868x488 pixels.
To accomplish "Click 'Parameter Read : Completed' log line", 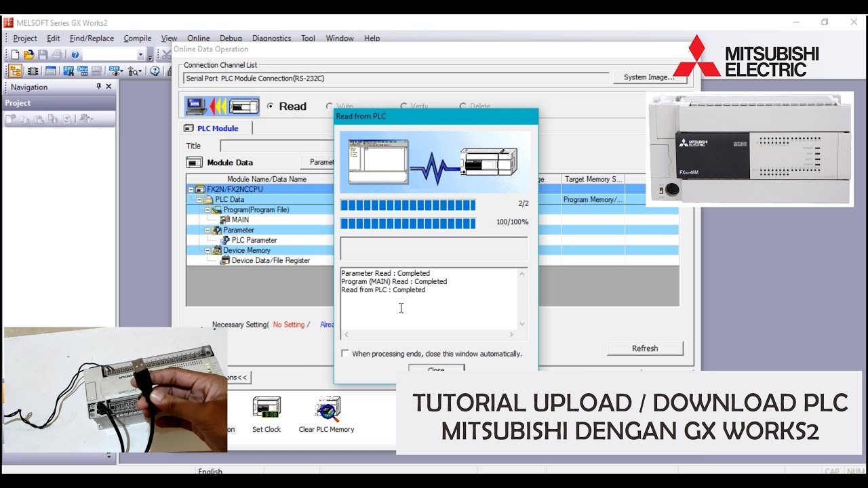I will pos(385,273).
